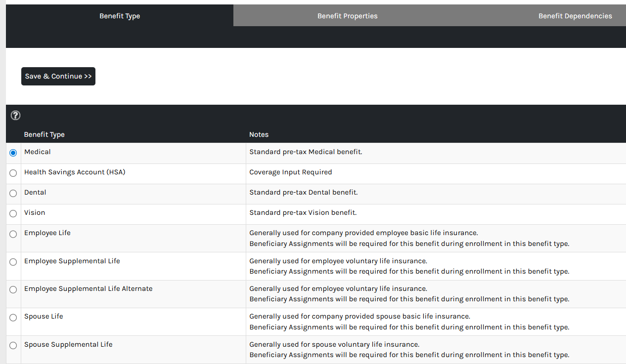Select the Spouse Life radio button
Screen dimensions: 626x364
tap(13, 318)
